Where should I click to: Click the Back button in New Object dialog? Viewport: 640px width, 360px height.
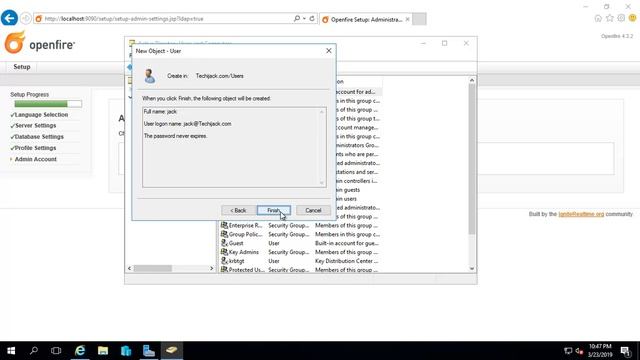click(x=238, y=210)
